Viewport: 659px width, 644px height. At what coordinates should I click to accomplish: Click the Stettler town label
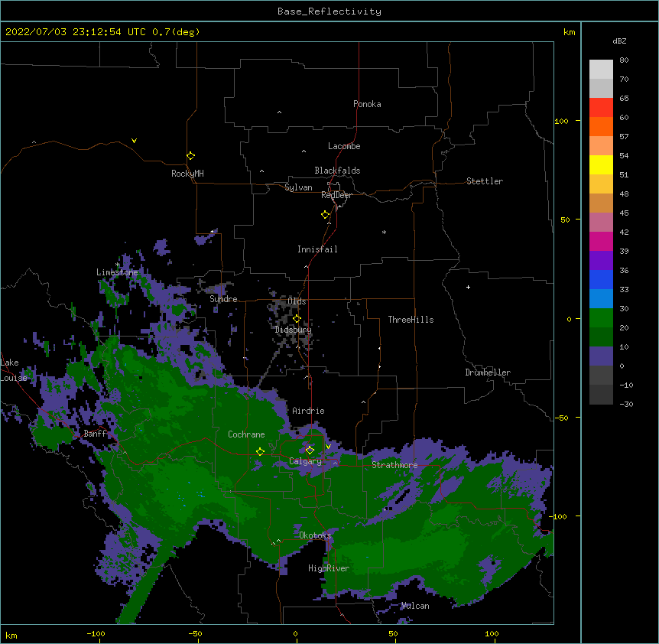(x=484, y=181)
